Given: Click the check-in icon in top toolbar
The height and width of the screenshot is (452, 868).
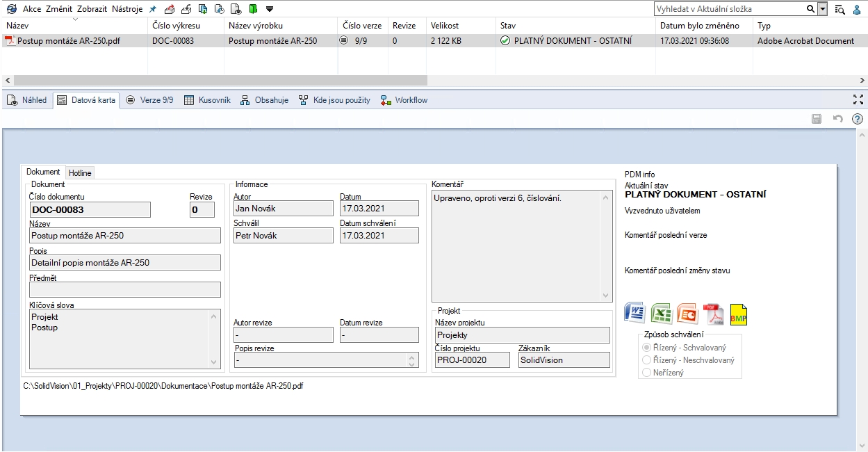Looking at the screenshot, I should click(186, 9).
